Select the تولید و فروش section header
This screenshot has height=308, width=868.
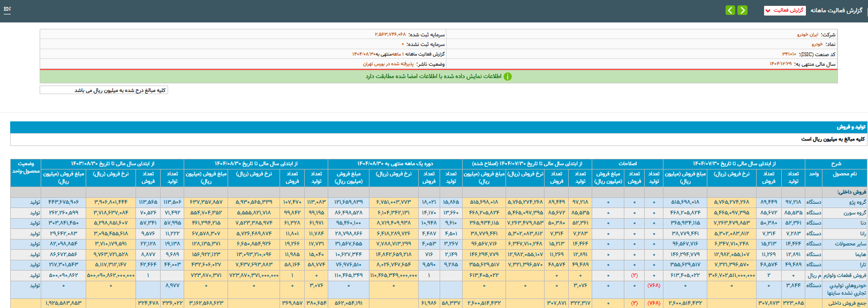[x=850, y=127]
